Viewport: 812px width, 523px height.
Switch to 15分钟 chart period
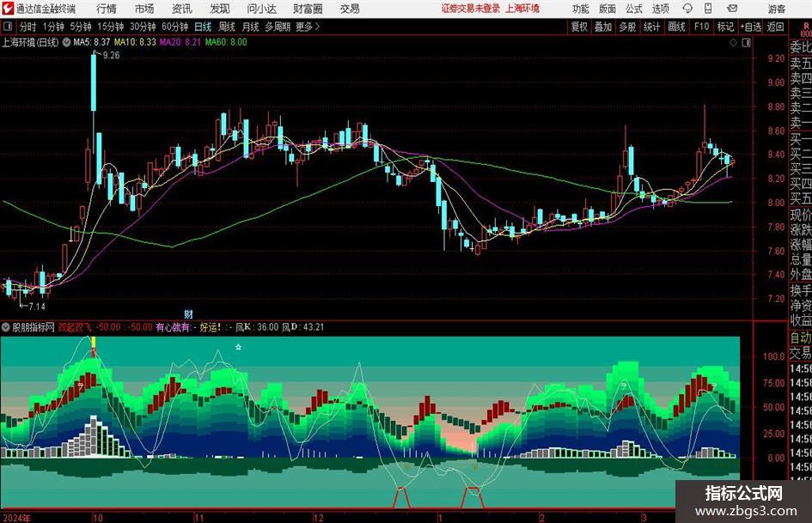[111, 27]
